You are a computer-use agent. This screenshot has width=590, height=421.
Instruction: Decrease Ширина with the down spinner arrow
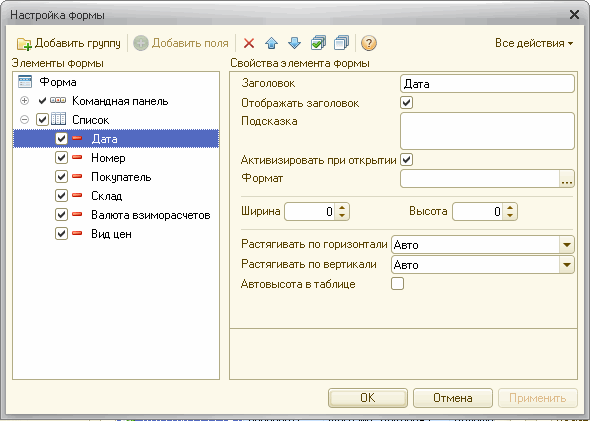[342, 216]
